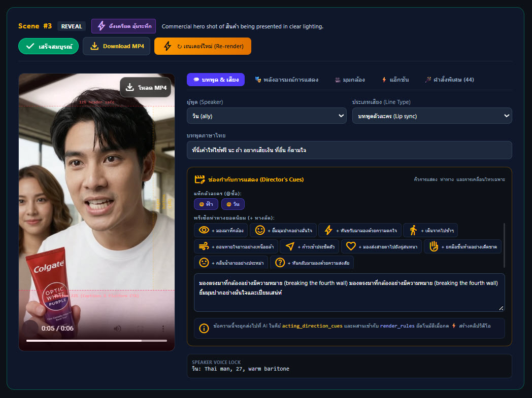Add the raised-hand stop gesture preset
532x398 pixels.
462,246
